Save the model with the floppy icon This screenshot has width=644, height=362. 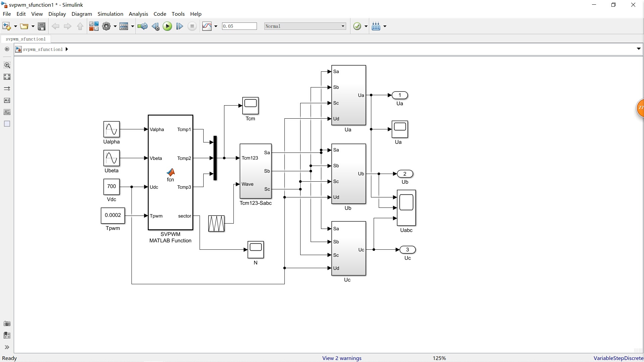click(x=42, y=26)
